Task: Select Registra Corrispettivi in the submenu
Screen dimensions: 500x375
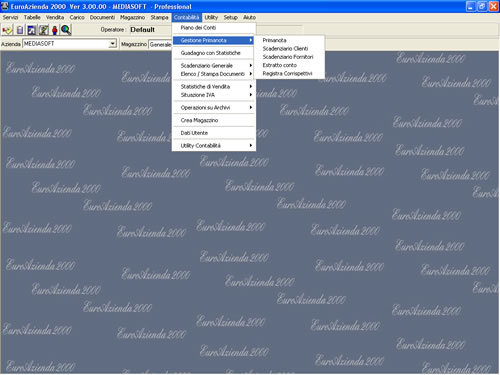Action: (287, 73)
